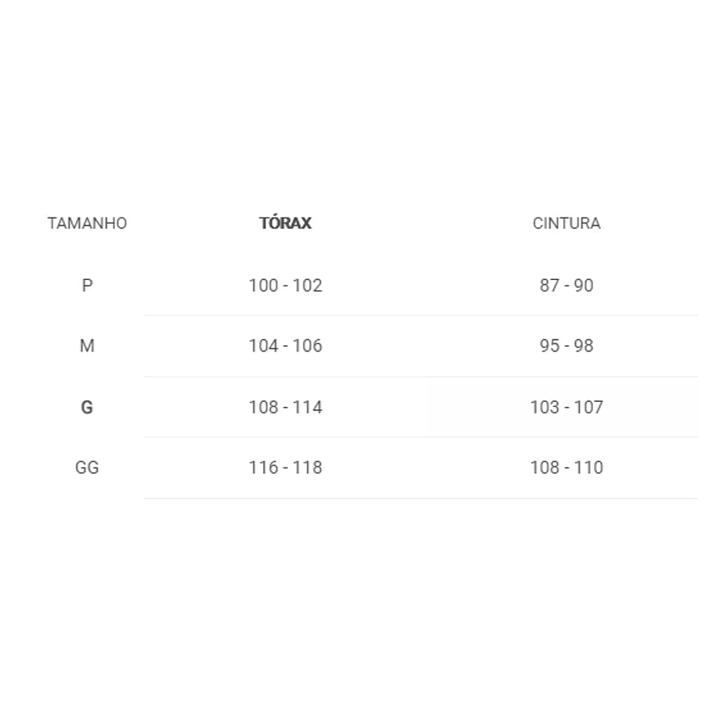Select the 108 - 110 cintura value

click(567, 468)
